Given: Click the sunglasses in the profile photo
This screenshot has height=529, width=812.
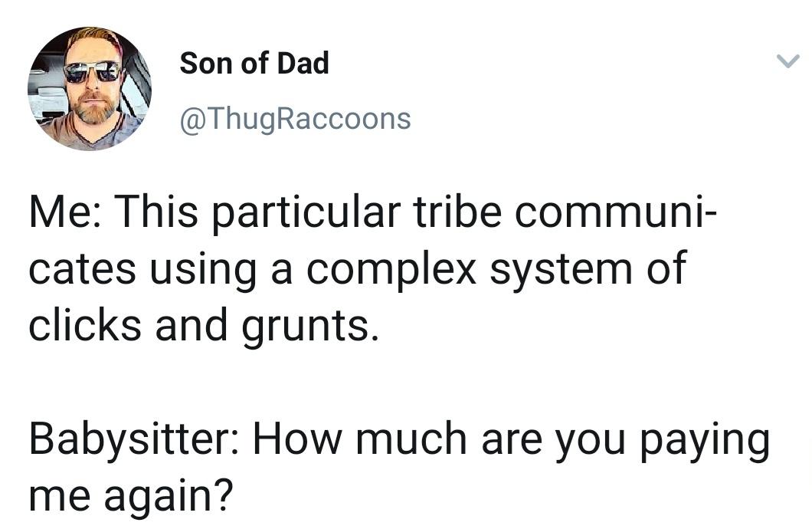Looking at the screenshot, I should (91, 72).
